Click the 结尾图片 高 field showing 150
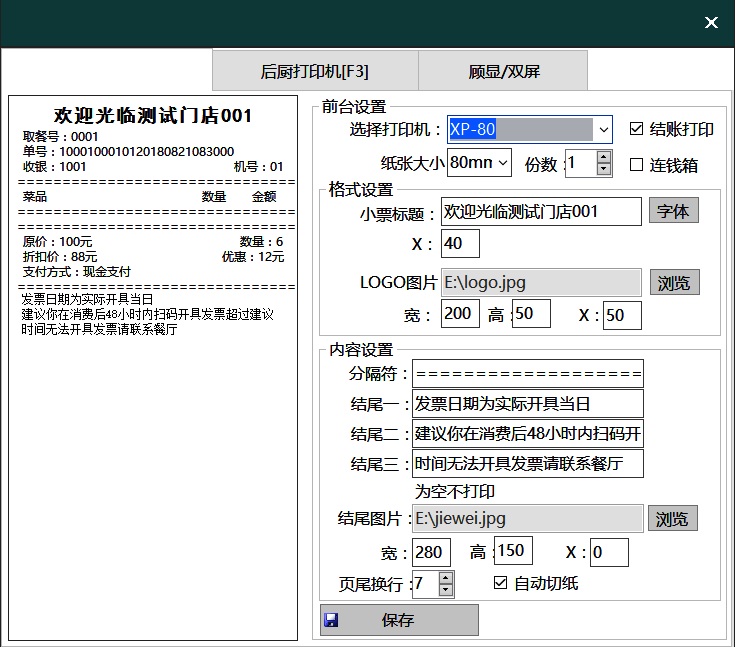 pos(513,550)
